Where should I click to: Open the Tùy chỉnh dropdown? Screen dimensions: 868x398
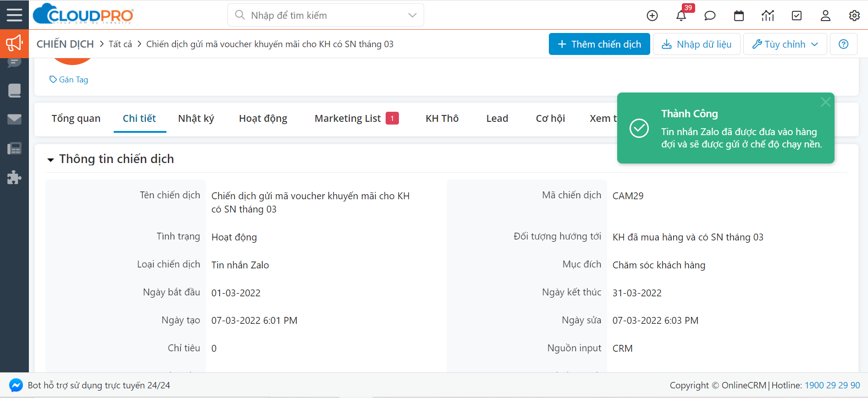[x=785, y=44]
